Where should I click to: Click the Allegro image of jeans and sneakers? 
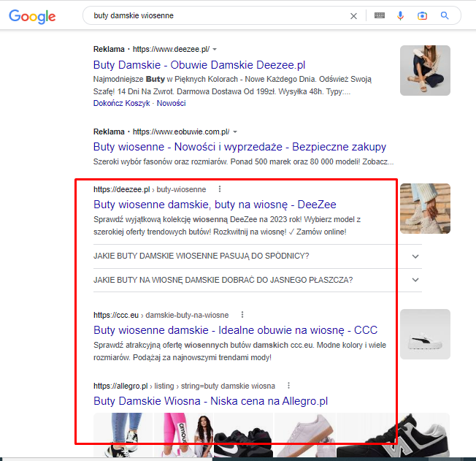coord(123,435)
